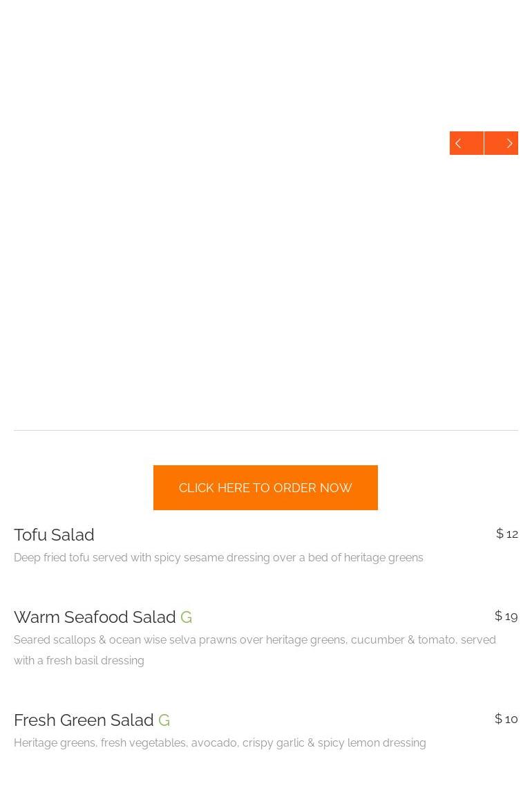Viewport: 532px width, 795px height.
Task: Click the $12 price for Tofu Salad
Action: click(507, 534)
